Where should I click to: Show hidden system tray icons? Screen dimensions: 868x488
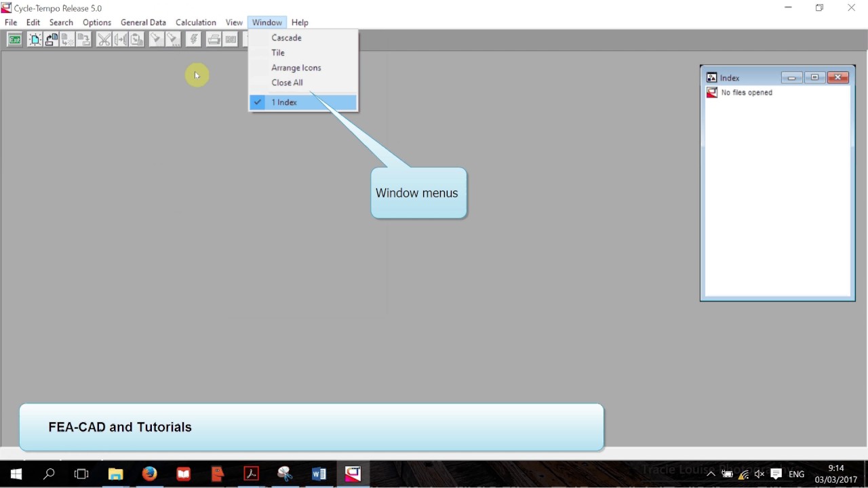point(711,474)
